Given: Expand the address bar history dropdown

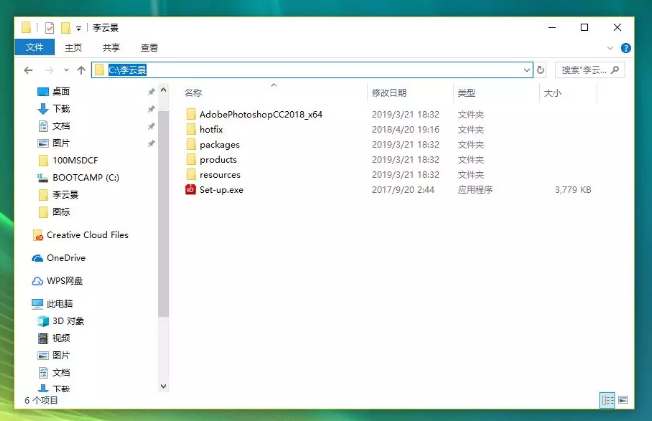Looking at the screenshot, I should [527, 70].
